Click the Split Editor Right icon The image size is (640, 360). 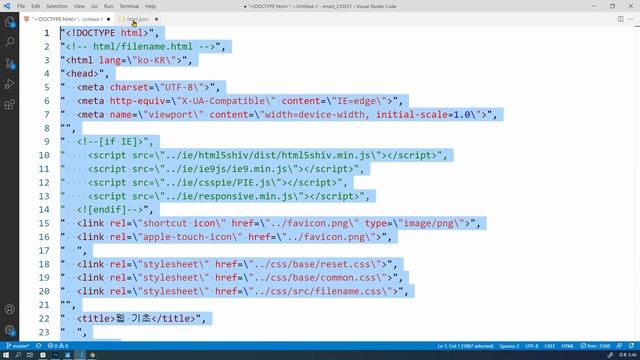click(620, 19)
